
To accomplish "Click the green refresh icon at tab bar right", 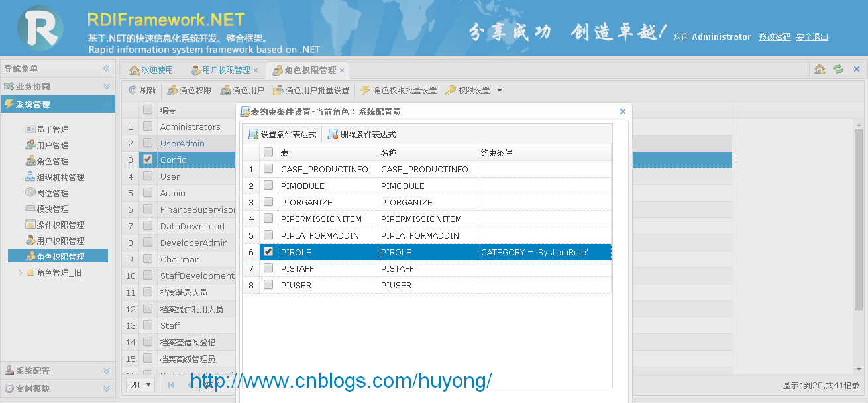I will (838, 69).
